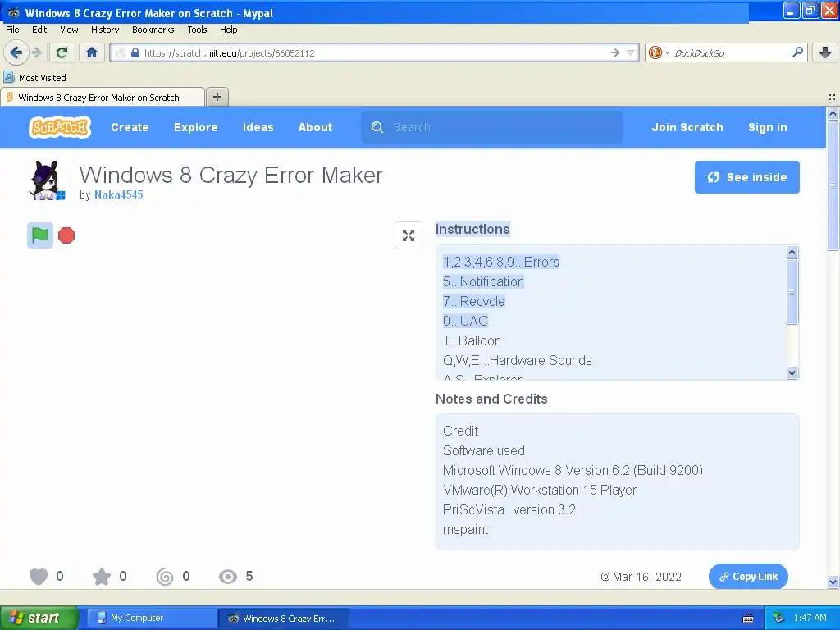Click the Copy Link button
The width and height of the screenshot is (840, 630).
pyautogui.click(x=748, y=577)
